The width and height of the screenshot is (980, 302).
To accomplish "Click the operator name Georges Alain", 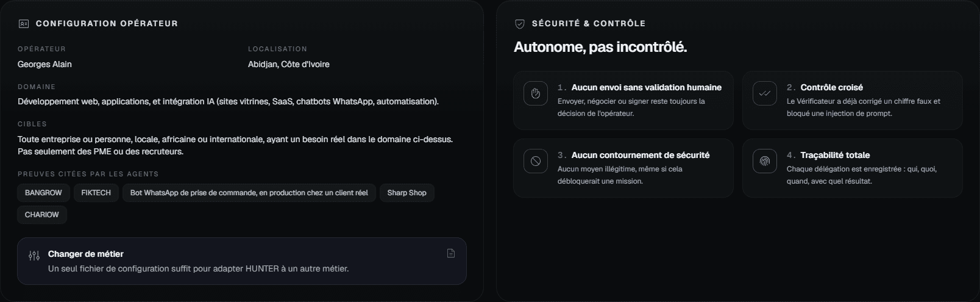I will [x=44, y=64].
